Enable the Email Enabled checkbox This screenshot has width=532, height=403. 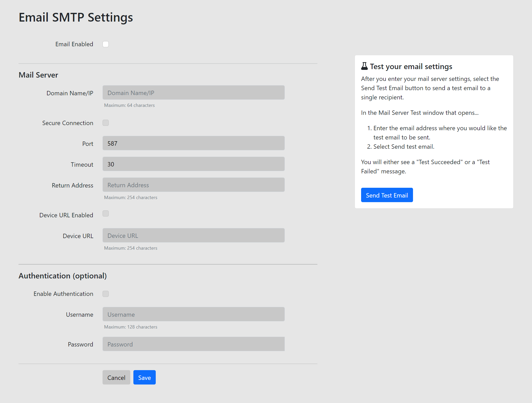(x=106, y=44)
